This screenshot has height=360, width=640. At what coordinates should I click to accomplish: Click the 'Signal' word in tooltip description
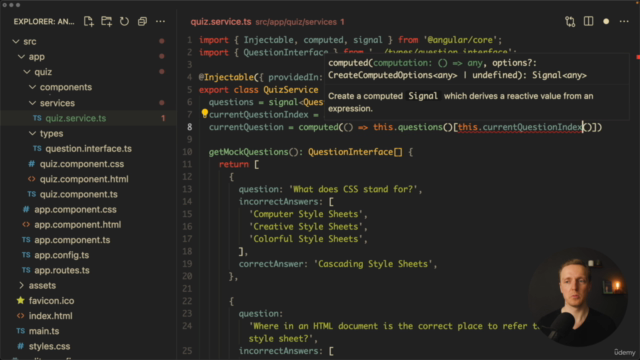pyautogui.click(x=423, y=96)
